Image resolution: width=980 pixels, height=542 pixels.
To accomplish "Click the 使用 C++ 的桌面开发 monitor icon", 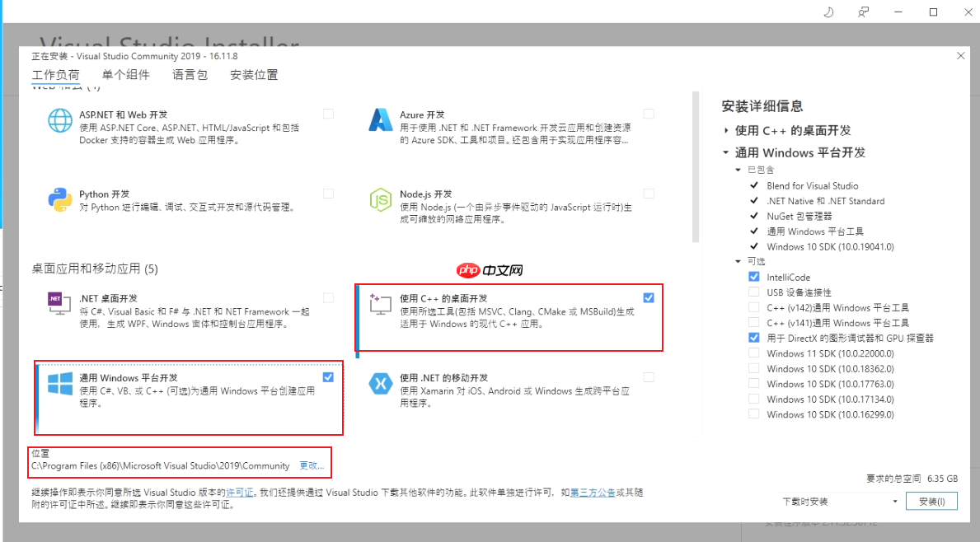I will click(380, 305).
